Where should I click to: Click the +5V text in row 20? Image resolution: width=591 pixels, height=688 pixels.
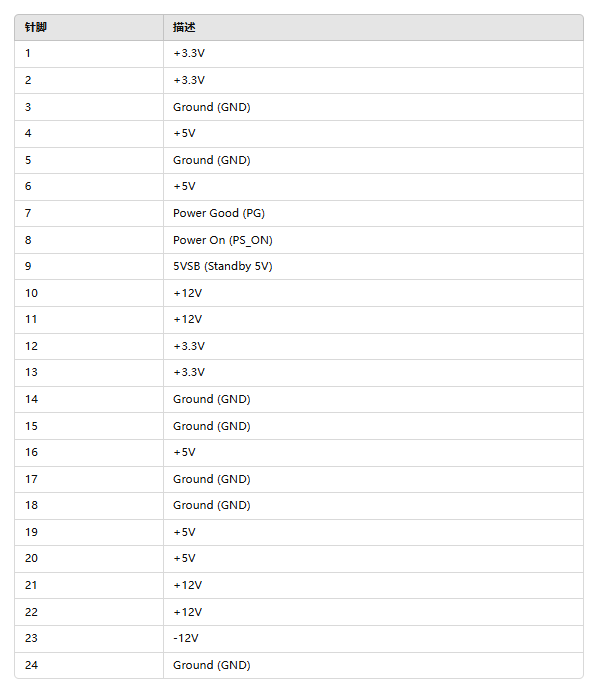pos(184,559)
